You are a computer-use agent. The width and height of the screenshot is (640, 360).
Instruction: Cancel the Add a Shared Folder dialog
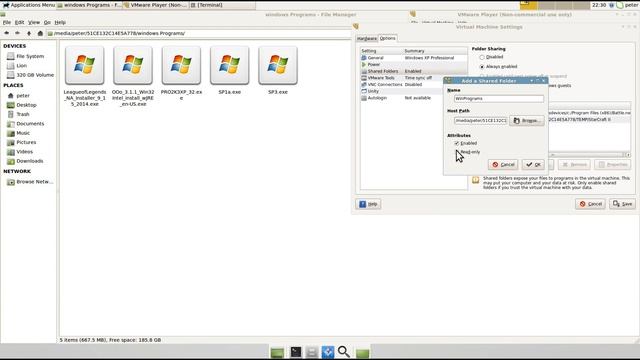503,164
